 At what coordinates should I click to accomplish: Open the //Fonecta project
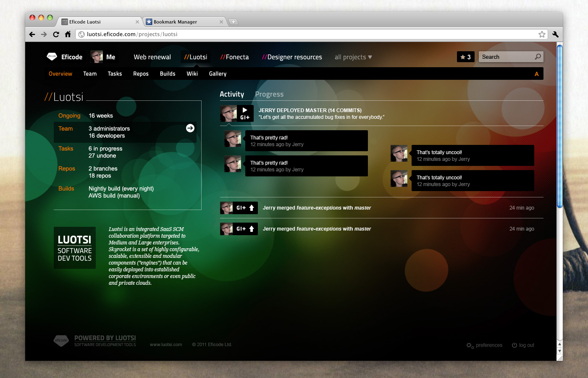[x=234, y=57]
